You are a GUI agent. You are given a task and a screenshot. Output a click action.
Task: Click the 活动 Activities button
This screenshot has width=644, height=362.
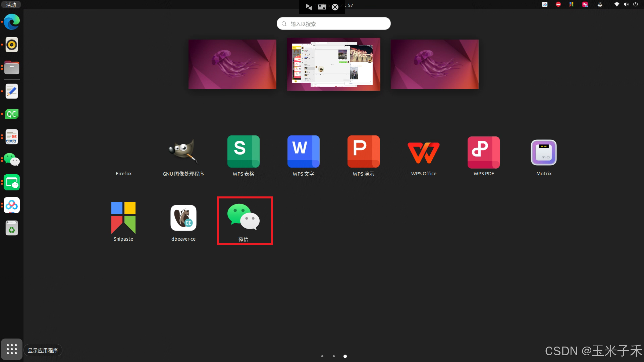(x=11, y=5)
